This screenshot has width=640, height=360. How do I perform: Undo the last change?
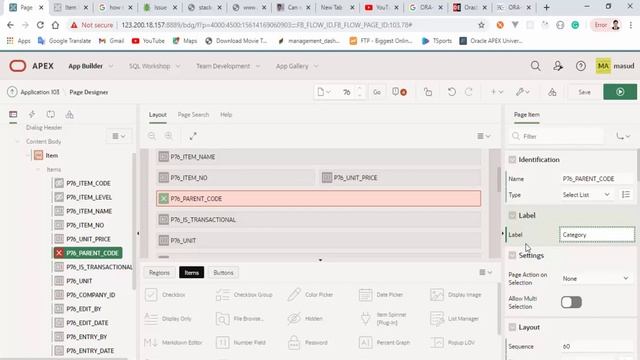pos(451,92)
